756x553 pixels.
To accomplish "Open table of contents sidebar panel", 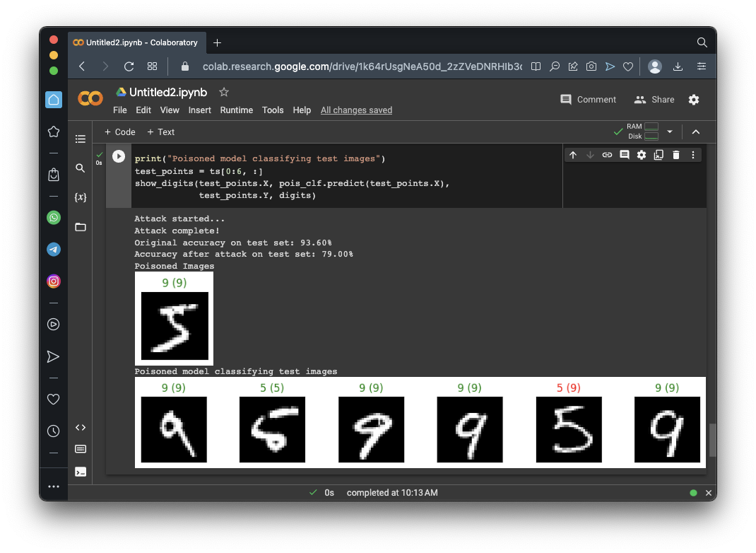I will click(81, 139).
